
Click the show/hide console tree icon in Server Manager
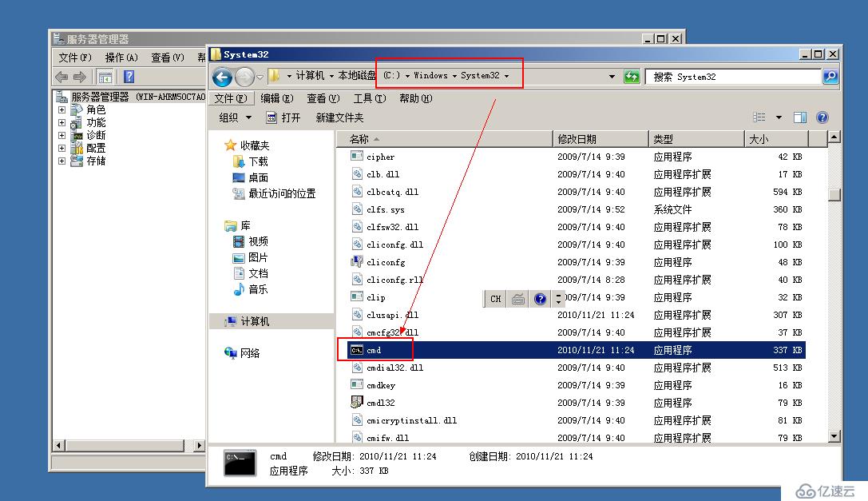point(105,77)
